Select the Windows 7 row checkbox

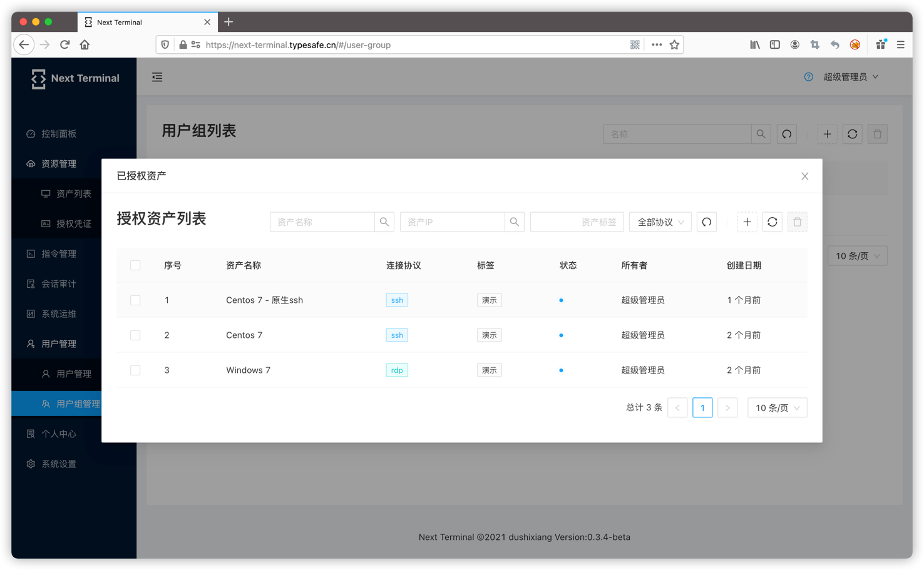click(135, 370)
